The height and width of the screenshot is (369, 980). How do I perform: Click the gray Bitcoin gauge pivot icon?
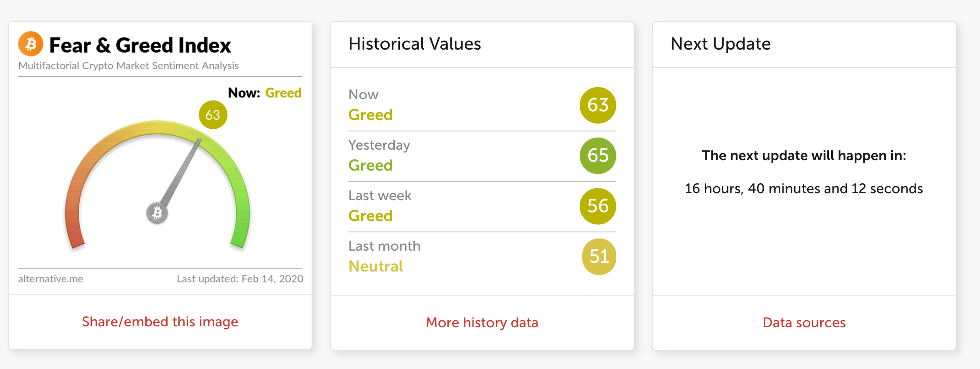tap(157, 213)
